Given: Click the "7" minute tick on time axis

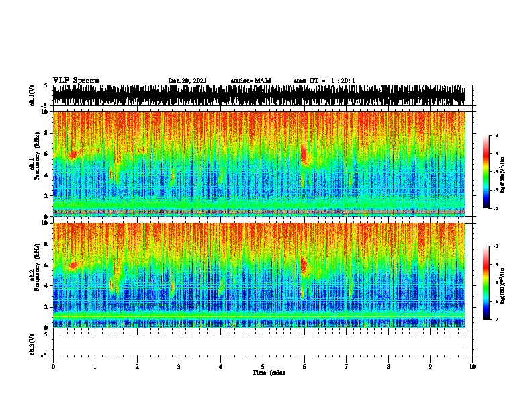Looking at the screenshot, I should coord(347,367).
